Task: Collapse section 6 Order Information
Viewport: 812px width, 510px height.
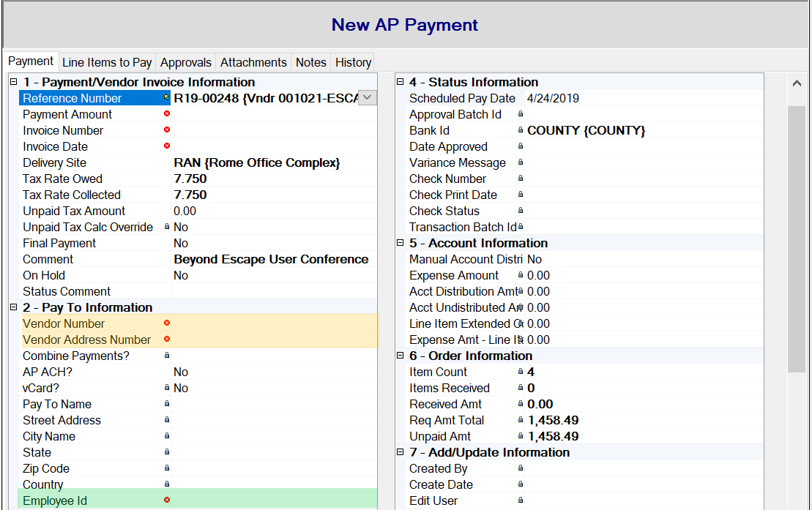Action: [400, 356]
